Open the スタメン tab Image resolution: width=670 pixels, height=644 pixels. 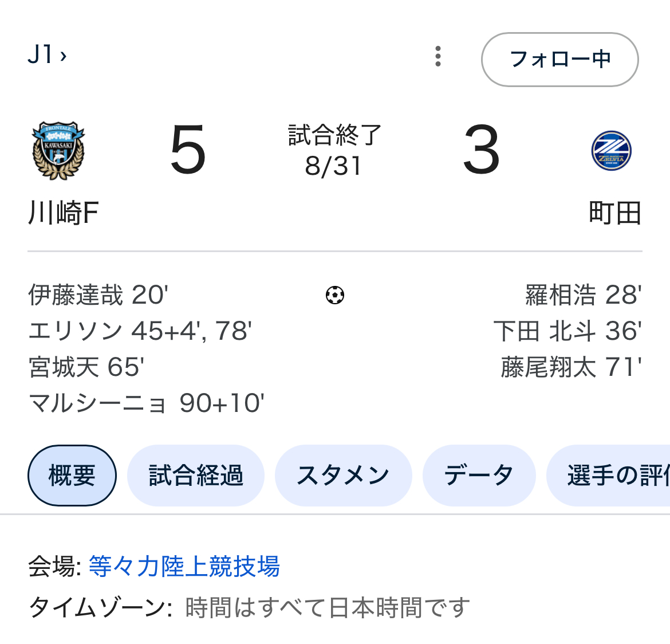click(343, 476)
